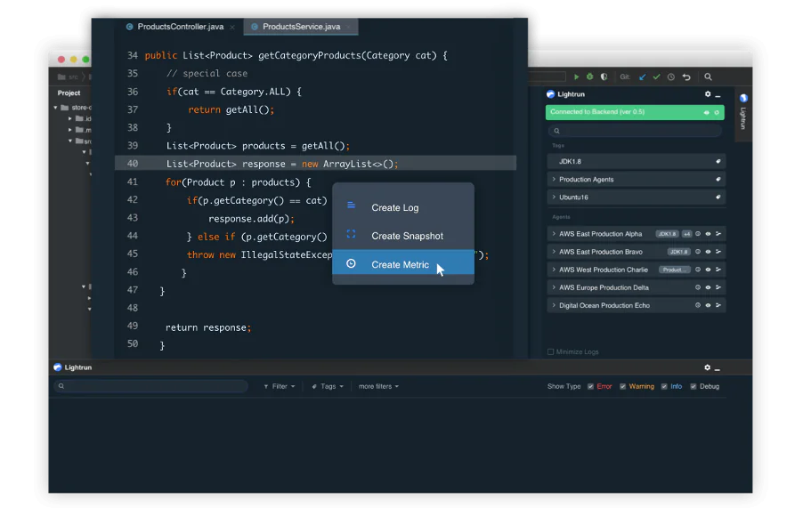Toggle the Error show type checkbox
The width and height of the screenshot is (803, 532).
pyautogui.click(x=589, y=386)
